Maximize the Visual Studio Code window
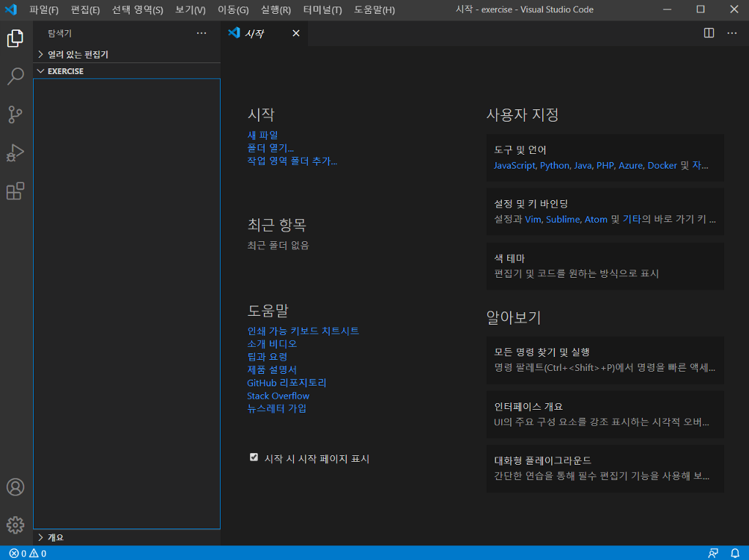Viewport: 749px width, 560px height. (x=701, y=9)
